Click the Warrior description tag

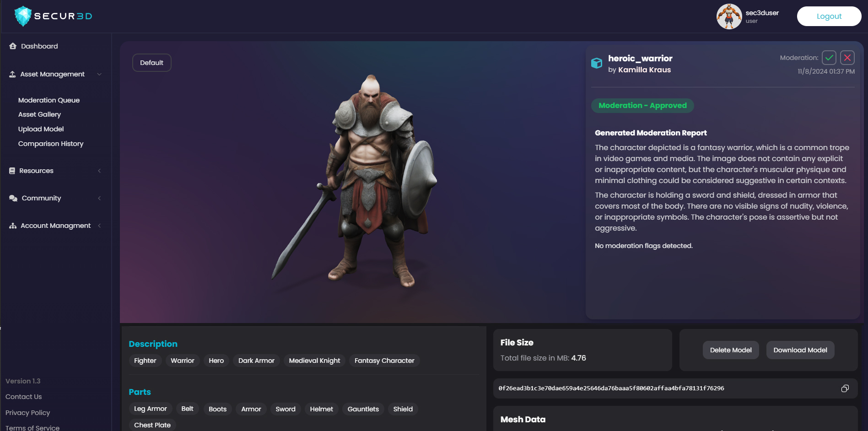pos(183,361)
